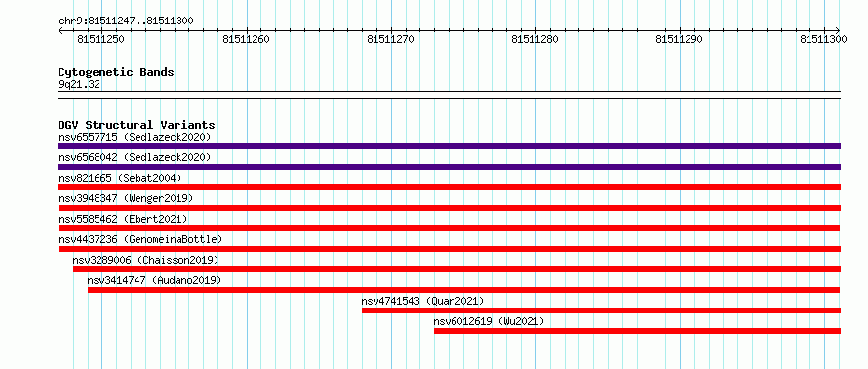
Task: Click ruler position 81511260
Action: (x=246, y=39)
